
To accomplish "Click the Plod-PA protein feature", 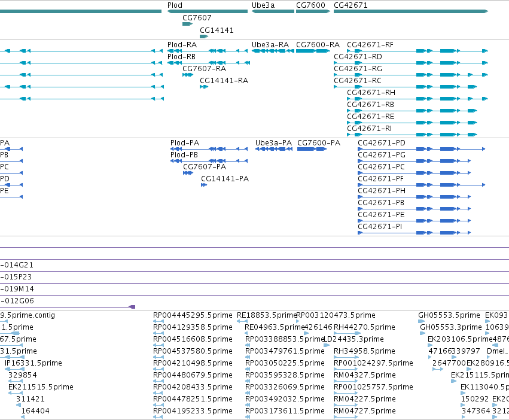I will (x=209, y=149).
